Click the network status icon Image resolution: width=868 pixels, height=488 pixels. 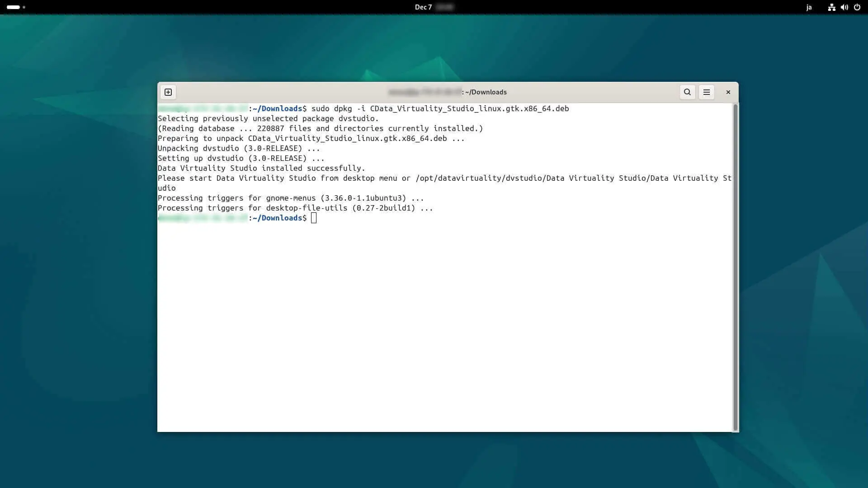point(831,7)
